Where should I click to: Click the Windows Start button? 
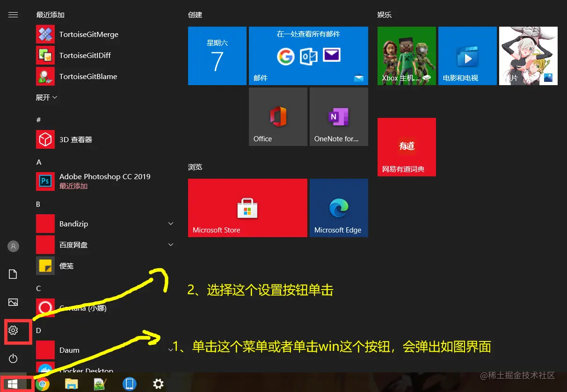13,384
